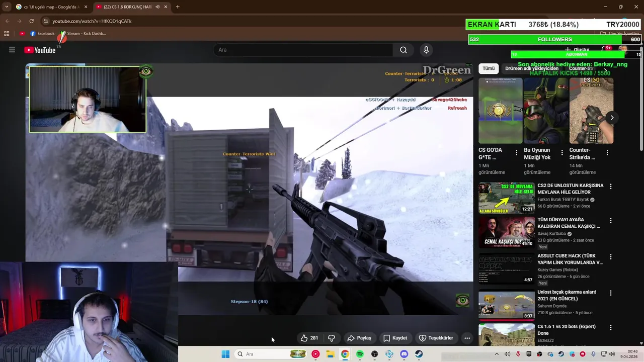Viewport: 644px width, 362px height.
Task: Mute the YouTube tab's audio speaker icon
Action: coord(157,7)
